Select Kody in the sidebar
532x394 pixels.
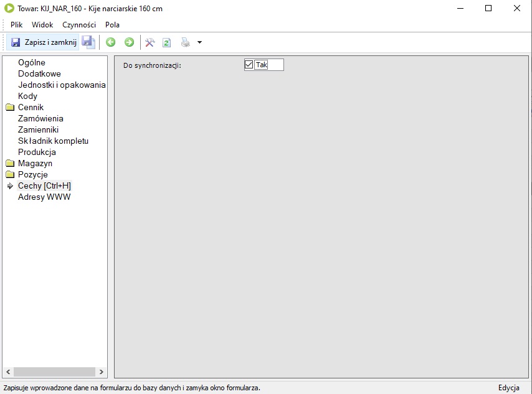pos(27,96)
